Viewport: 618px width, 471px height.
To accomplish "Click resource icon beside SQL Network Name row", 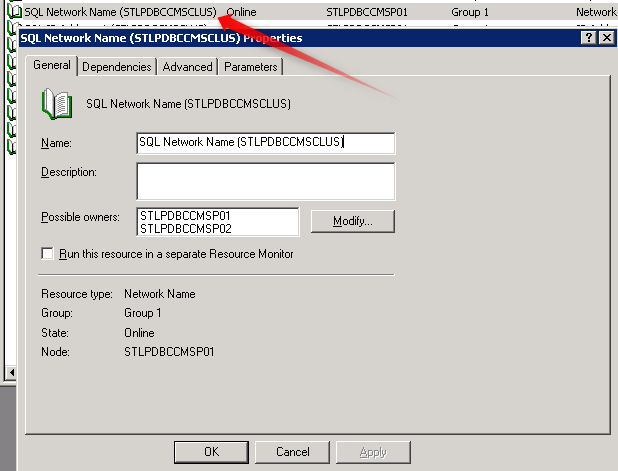I will 15,12.
